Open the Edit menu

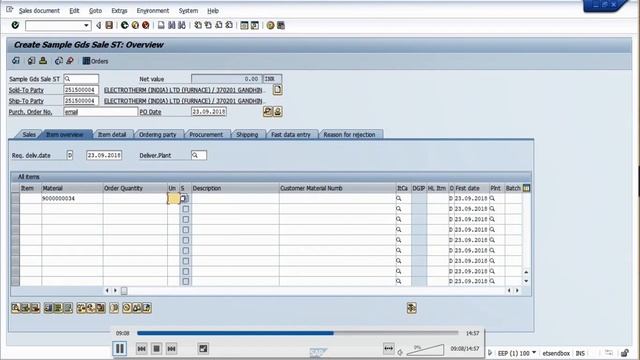pos(74,11)
